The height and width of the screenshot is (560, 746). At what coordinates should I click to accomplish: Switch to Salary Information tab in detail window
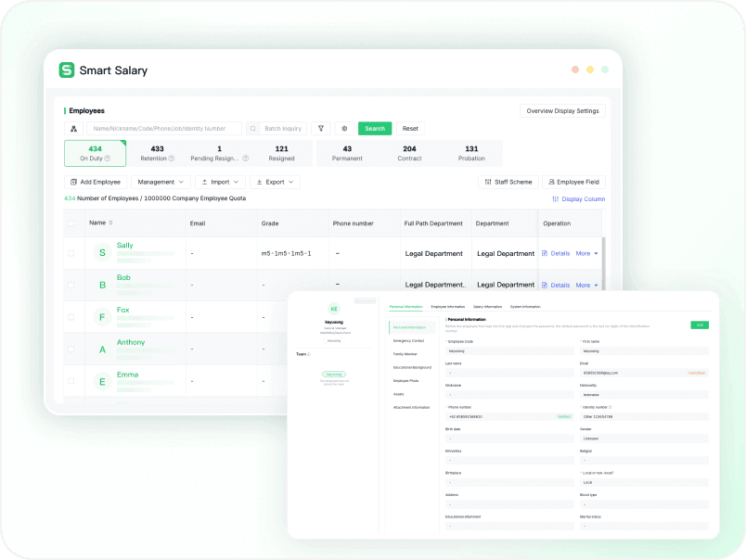pos(488,307)
